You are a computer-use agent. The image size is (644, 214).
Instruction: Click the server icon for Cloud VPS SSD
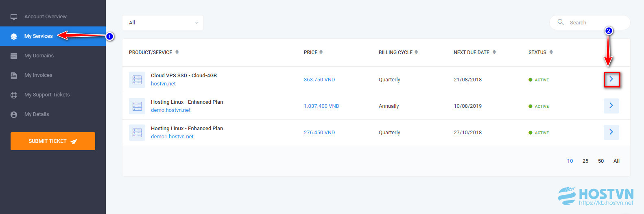click(137, 80)
